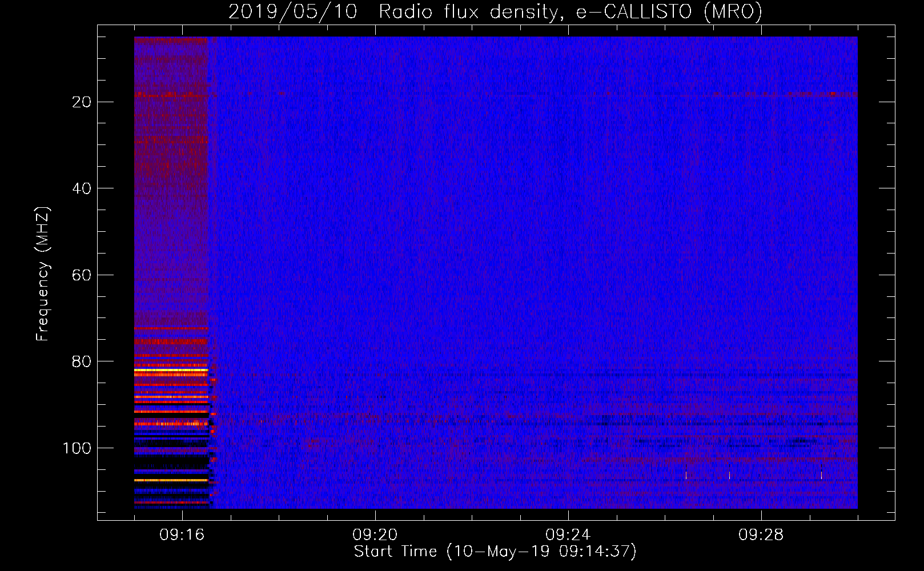The image size is (924, 571).
Task: Click the '60' frequency tick label
Action: click(x=82, y=275)
